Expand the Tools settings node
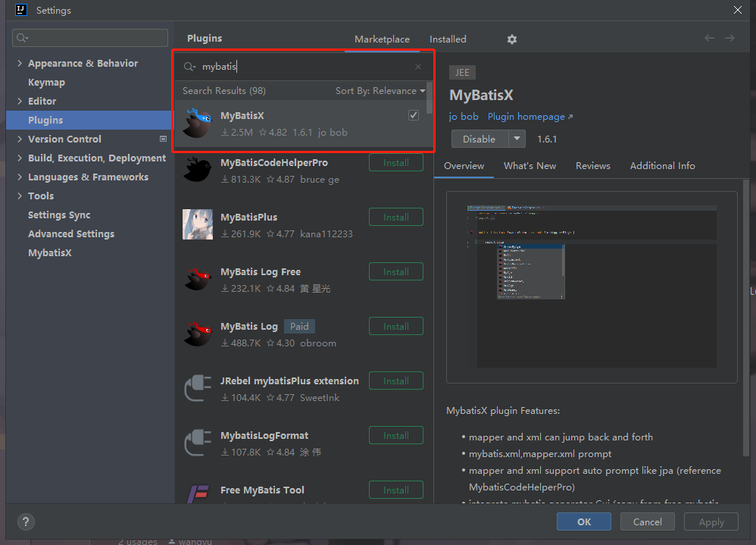The image size is (756, 545). click(x=20, y=196)
